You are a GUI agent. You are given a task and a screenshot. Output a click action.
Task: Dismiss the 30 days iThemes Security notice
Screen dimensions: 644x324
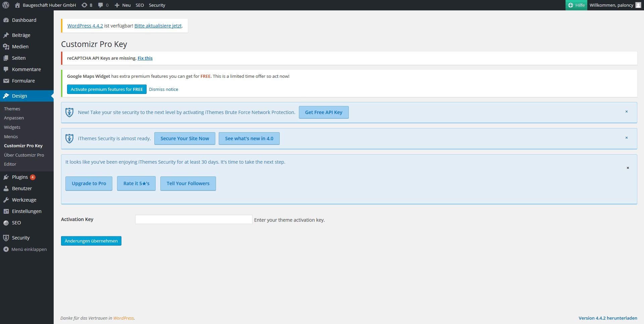(628, 168)
